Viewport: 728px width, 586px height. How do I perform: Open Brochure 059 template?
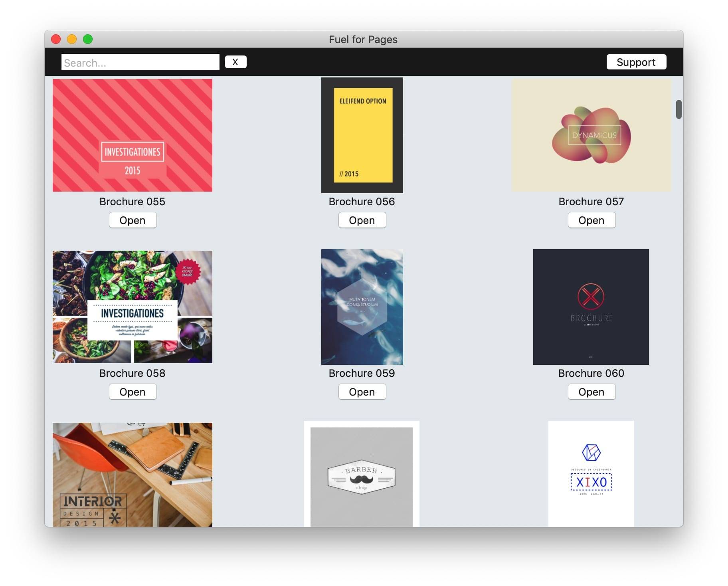pos(362,392)
